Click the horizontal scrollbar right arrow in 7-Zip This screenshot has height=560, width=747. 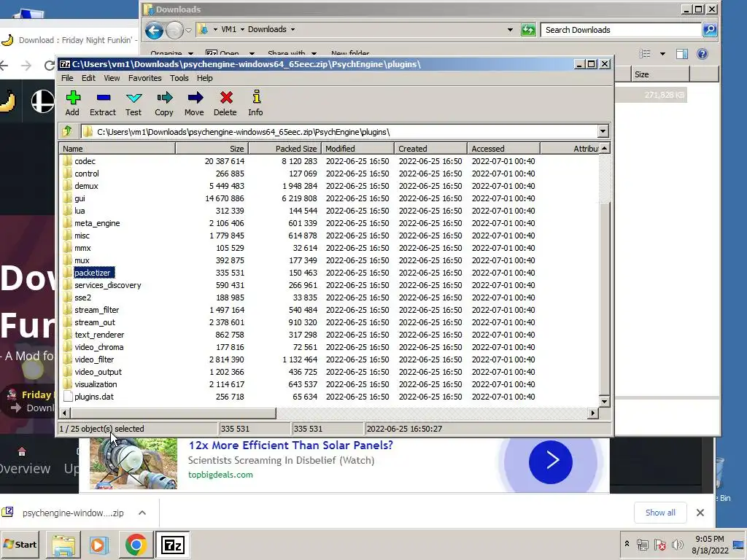coord(593,413)
